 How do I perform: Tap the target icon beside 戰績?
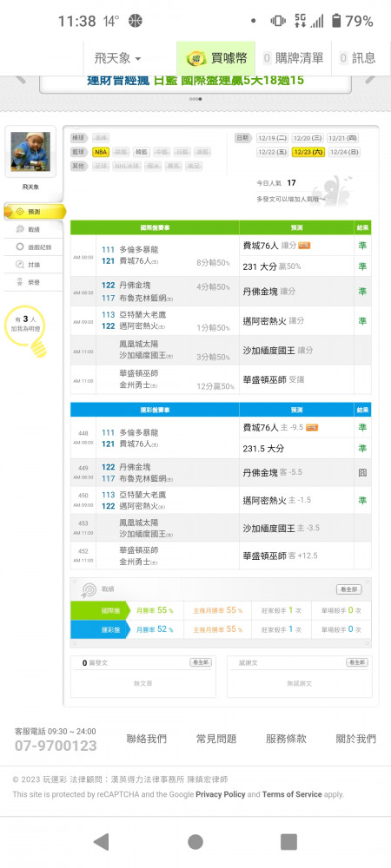[x=89, y=590]
